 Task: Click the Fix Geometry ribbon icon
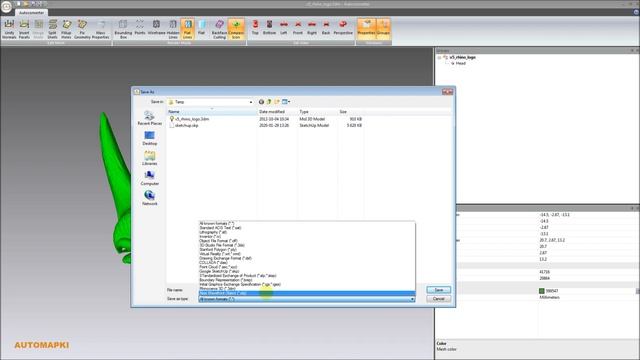pyautogui.click(x=82, y=29)
